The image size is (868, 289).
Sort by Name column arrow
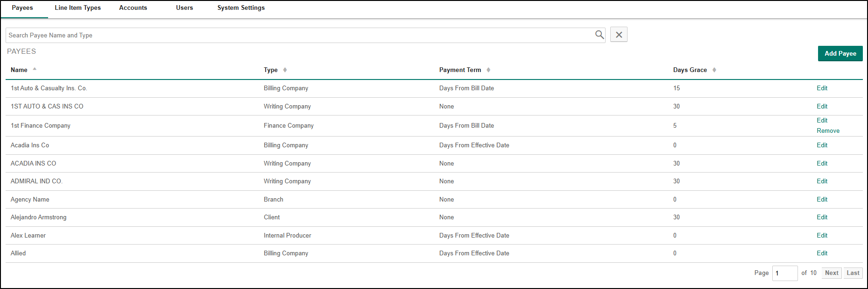pyautogui.click(x=35, y=69)
